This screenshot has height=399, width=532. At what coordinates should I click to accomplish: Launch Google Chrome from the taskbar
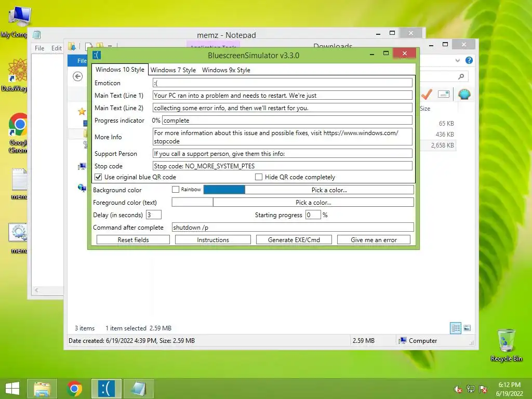pos(74,389)
